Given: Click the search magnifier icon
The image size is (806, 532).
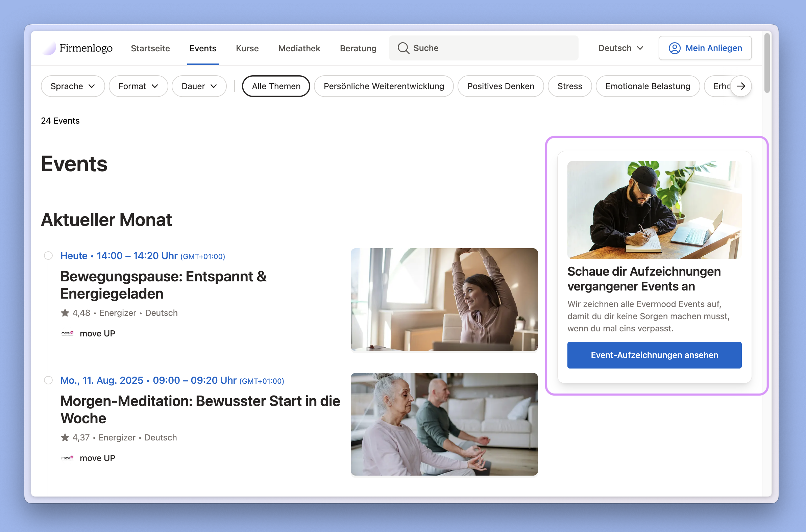Looking at the screenshot, I should coord(403,48).
